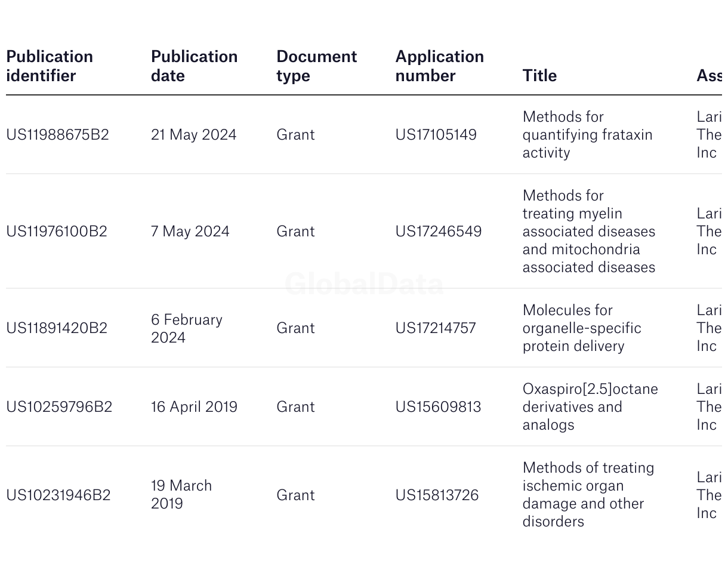Click application number US15609813
The width and height of the screenshot is (728, 567).
(438, 407)
